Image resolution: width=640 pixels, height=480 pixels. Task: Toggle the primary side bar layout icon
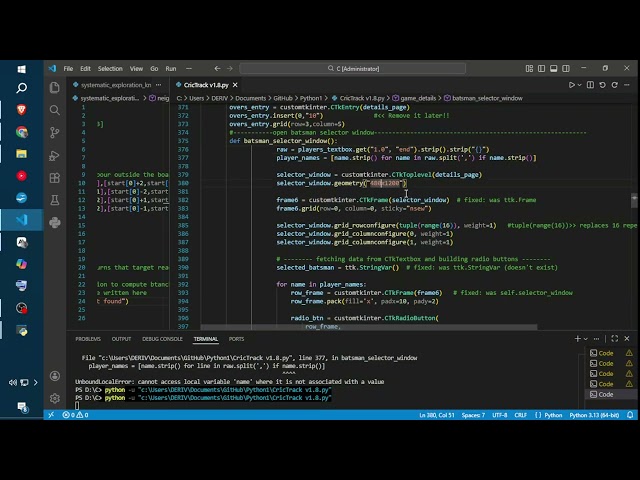click(542, 69)
